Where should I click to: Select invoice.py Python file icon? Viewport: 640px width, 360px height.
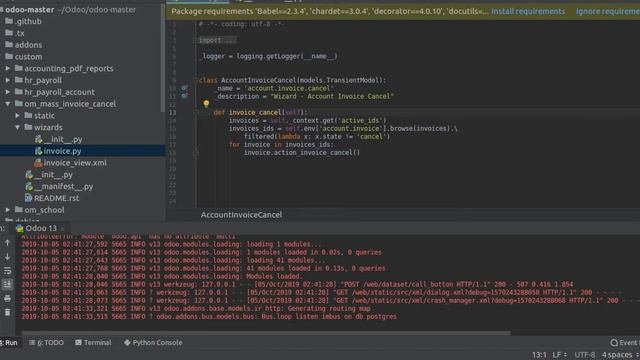click(x=38, y=151)
